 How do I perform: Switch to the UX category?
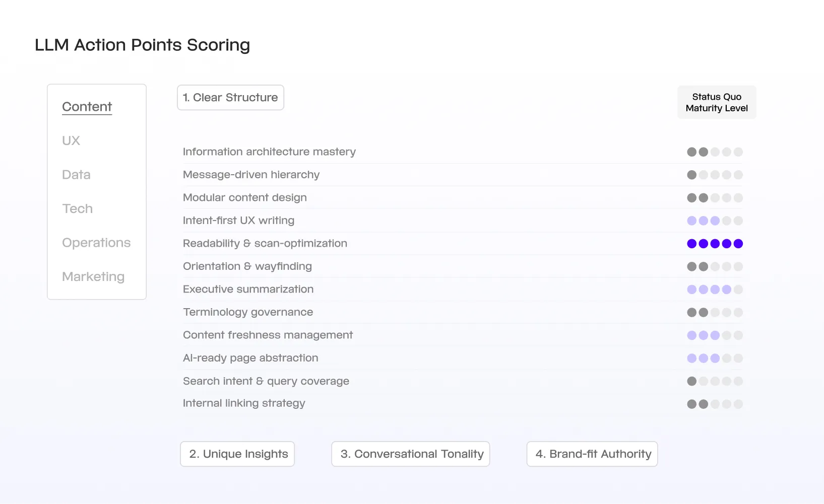(71, 140)
